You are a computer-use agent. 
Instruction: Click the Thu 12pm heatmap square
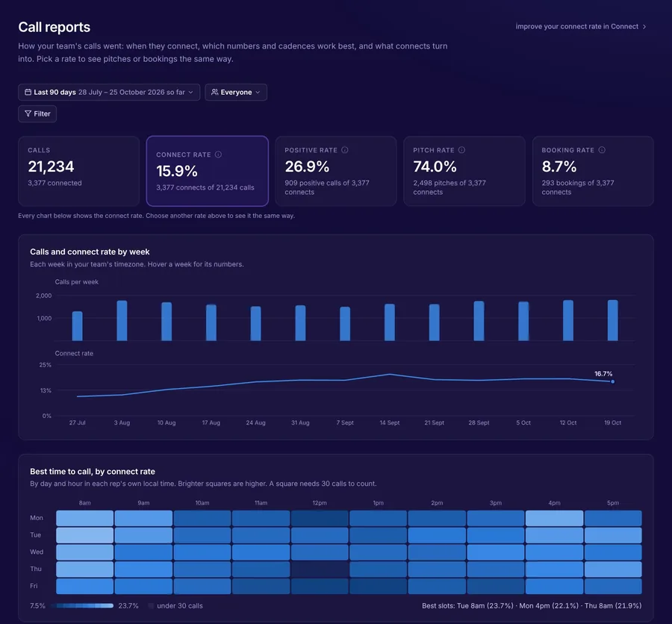pyautogui.click(x=320, y=570)
